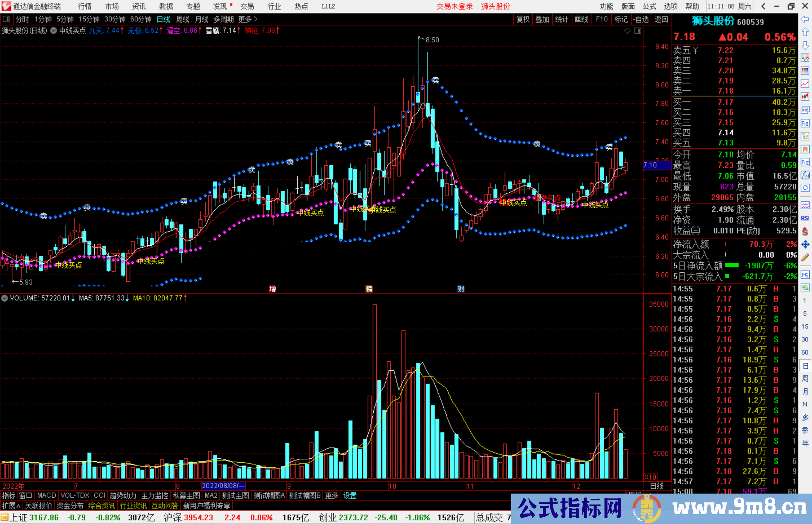Click the up arrow icon in right sidebar
The image size is (812, 524).
[x=805, y=32]
